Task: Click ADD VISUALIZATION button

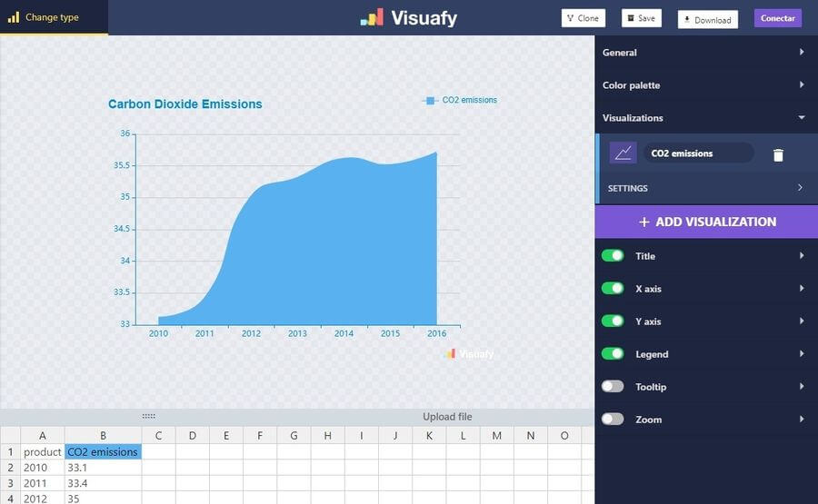Action: coord(706,222)
